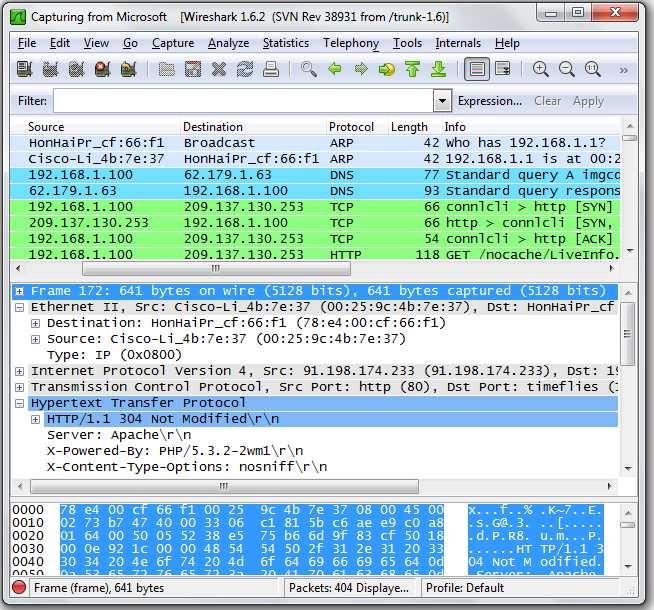Open the Internals menu

[x=458, y=43]
